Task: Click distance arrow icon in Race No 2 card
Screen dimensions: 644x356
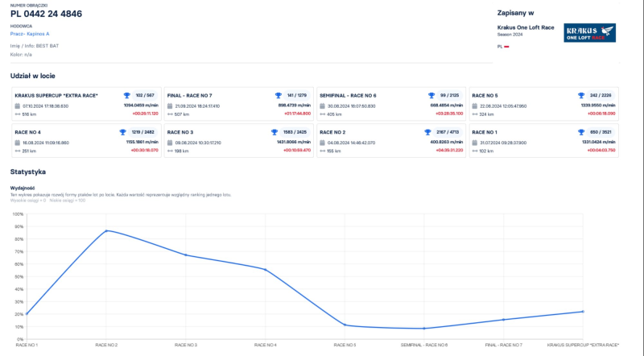Action: 322,151
